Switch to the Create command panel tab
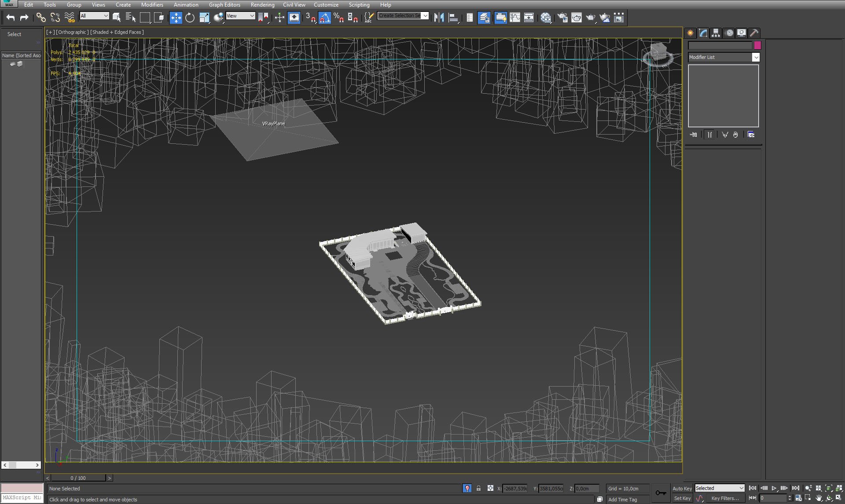 pos(690,33)
